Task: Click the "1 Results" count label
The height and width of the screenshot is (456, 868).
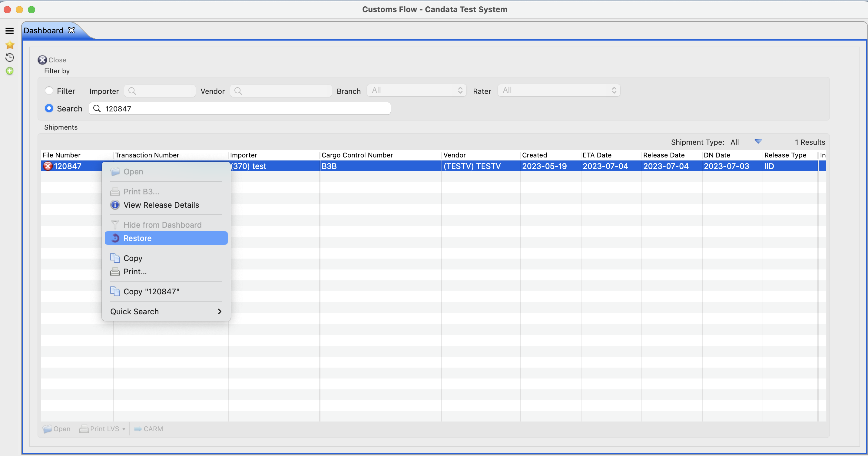Action: click(x=810, y=142)
